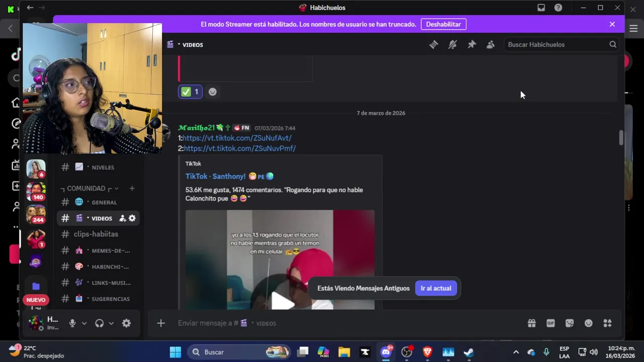This screenshot has width=644, height=362.
Task: Show hidden system tray icons chevron
Action: coord(516,352)
